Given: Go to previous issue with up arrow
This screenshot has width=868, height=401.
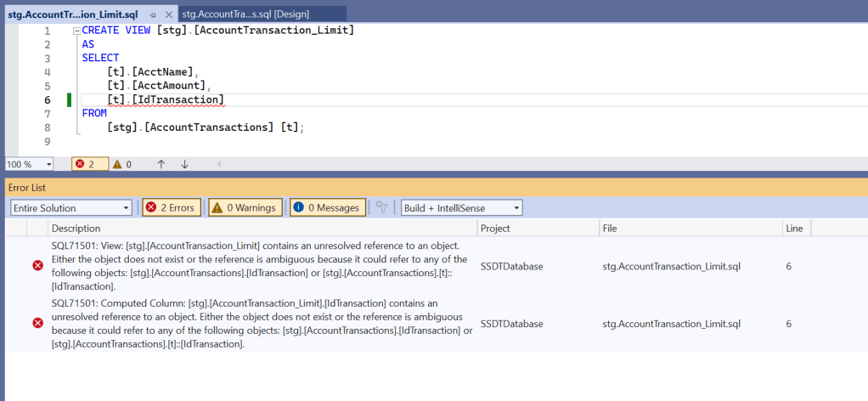Looking at the screenshot, I should 161,164.
